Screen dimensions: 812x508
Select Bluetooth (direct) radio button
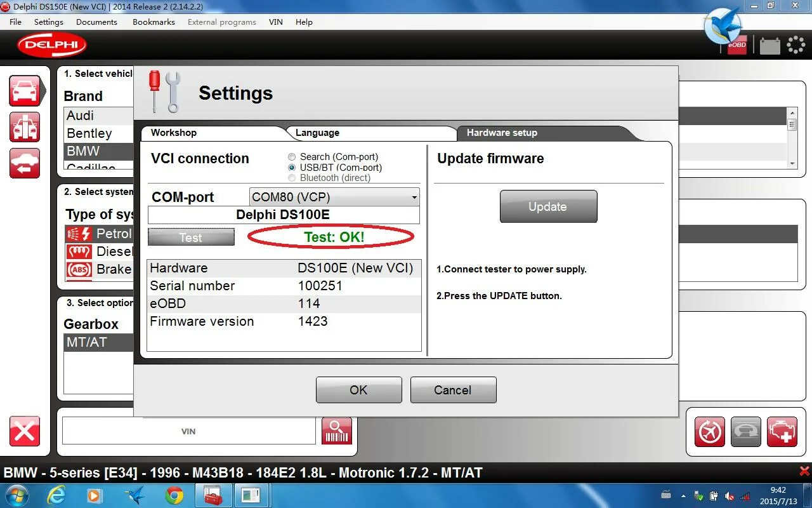pyautogui.click(x=292, y=178)
